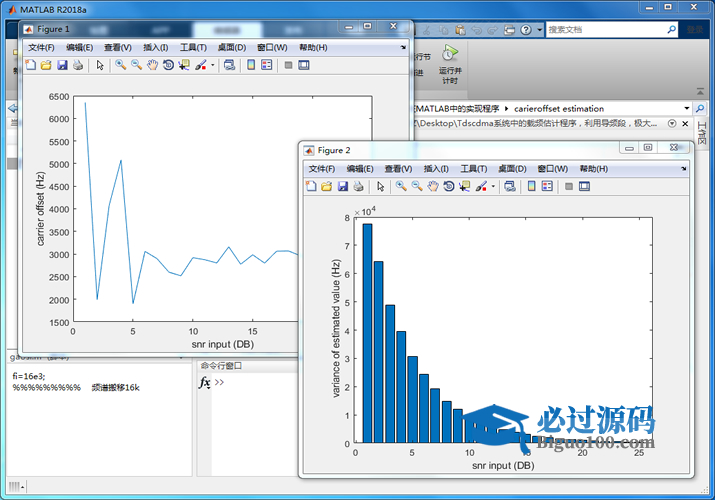The height and width of the screenshot is (500, 715).
Task: Open MATLAB Help question mark icon
Action: click(526, 30)
